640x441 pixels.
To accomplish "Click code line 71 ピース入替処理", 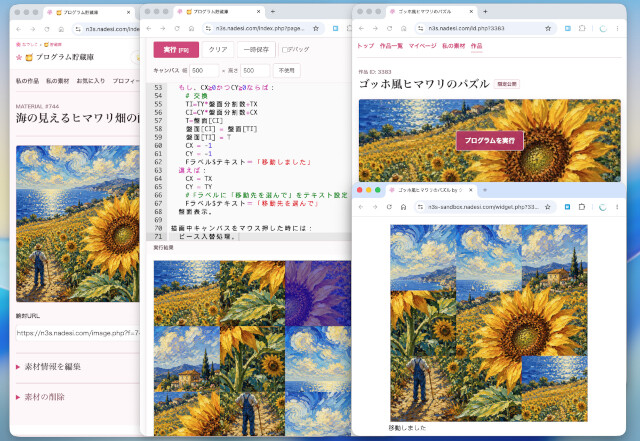I will (x=207, y=236).
